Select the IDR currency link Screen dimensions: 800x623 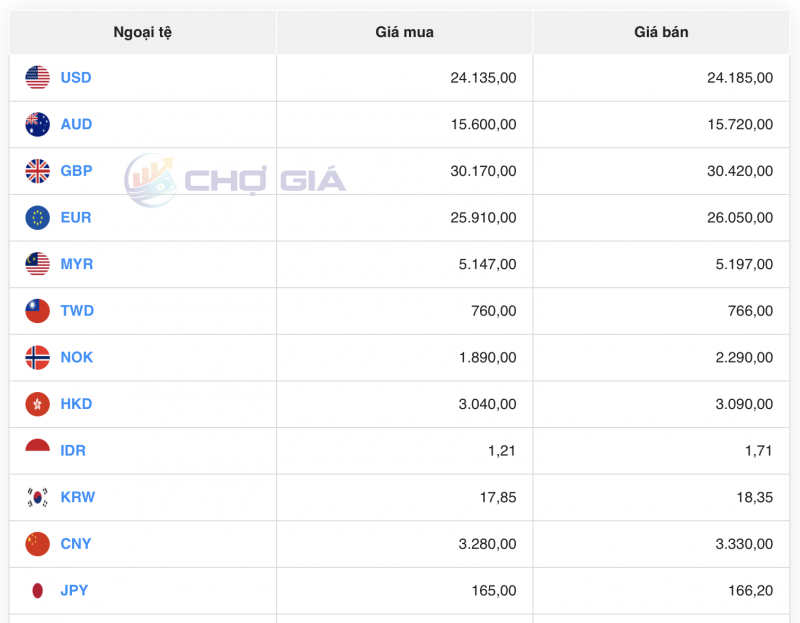(74, 450)
